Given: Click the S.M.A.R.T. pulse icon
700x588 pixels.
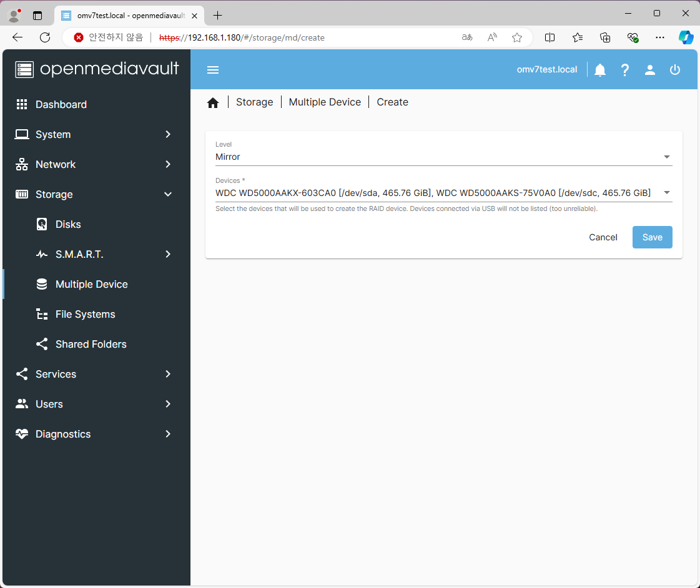Looking at the screenshot, I should click(42, 254).
